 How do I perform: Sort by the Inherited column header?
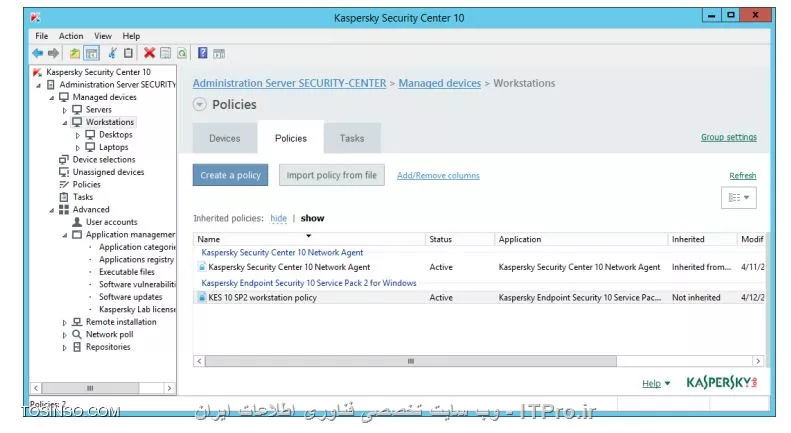tap(702, 239)
